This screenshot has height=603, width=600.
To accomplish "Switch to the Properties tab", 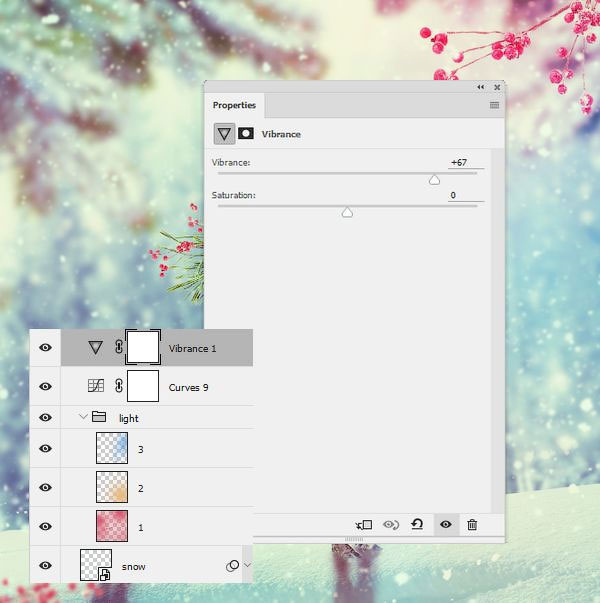I will coord(234,105).
